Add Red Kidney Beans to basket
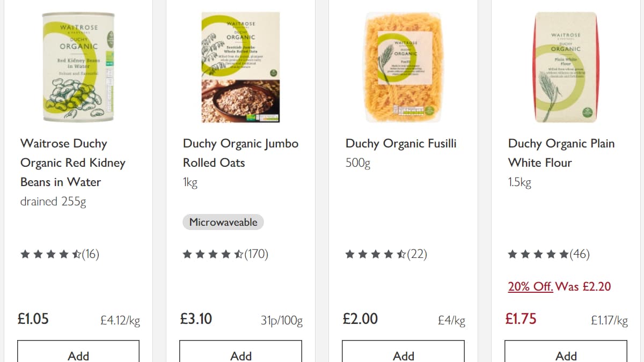 coord(78,355)
